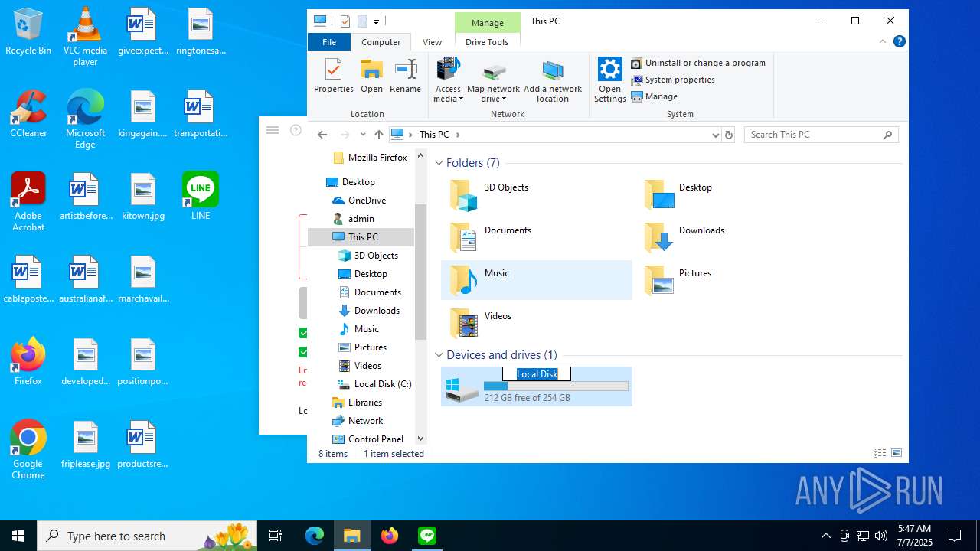Select the Videos folder in Folders group

(463, 324)
